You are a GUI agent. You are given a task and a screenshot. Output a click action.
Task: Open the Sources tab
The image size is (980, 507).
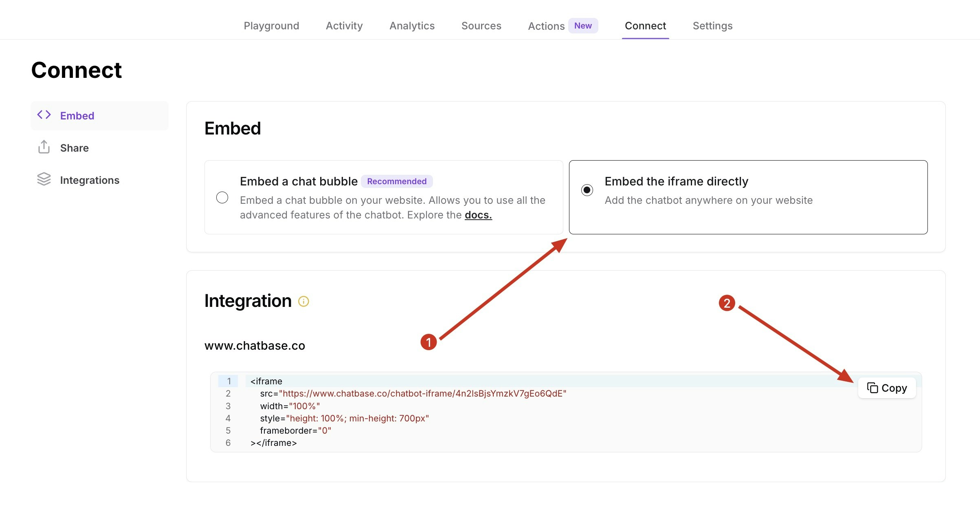pyautogui.click(x=481, y=26)
